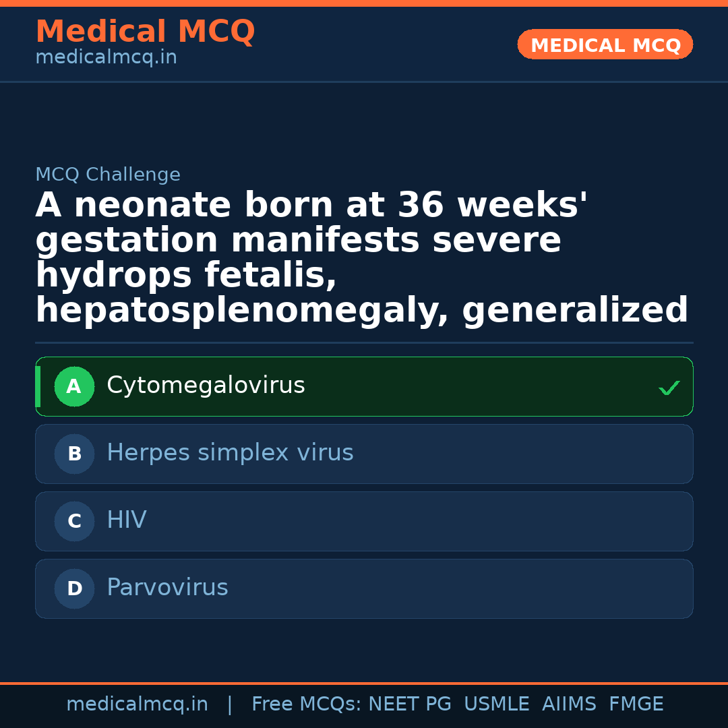
Task: Select the C letter circle badge
Action: [74, 522]
